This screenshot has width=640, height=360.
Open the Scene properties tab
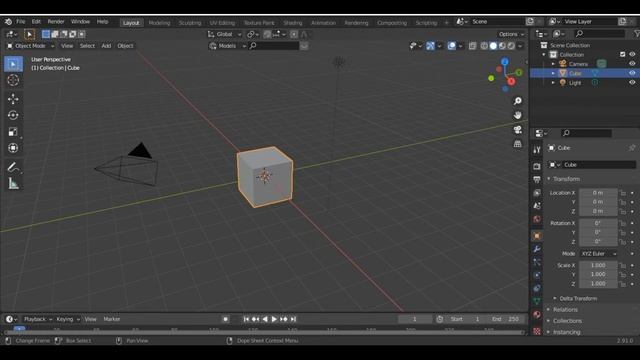537,206
